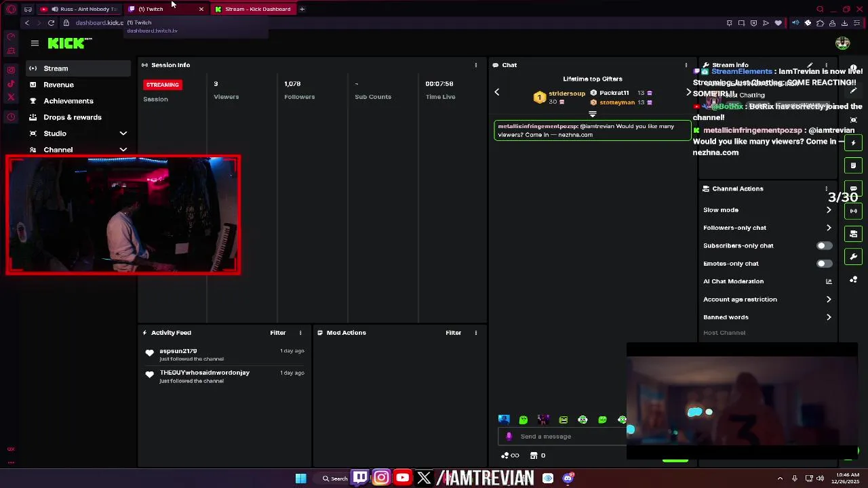Open the Achievements page
The height and width of the screenshot is (488, 868).
click(x=79, y=101)
